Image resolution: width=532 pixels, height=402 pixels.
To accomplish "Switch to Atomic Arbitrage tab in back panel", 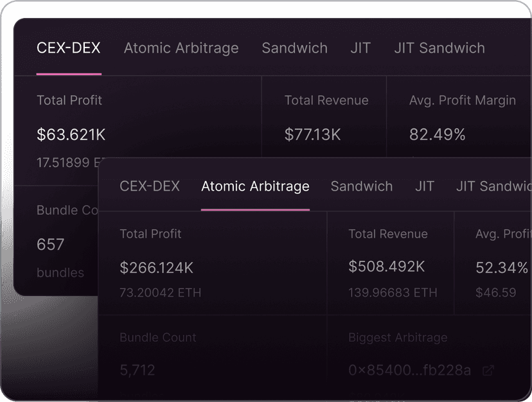I will click(181, 48).
